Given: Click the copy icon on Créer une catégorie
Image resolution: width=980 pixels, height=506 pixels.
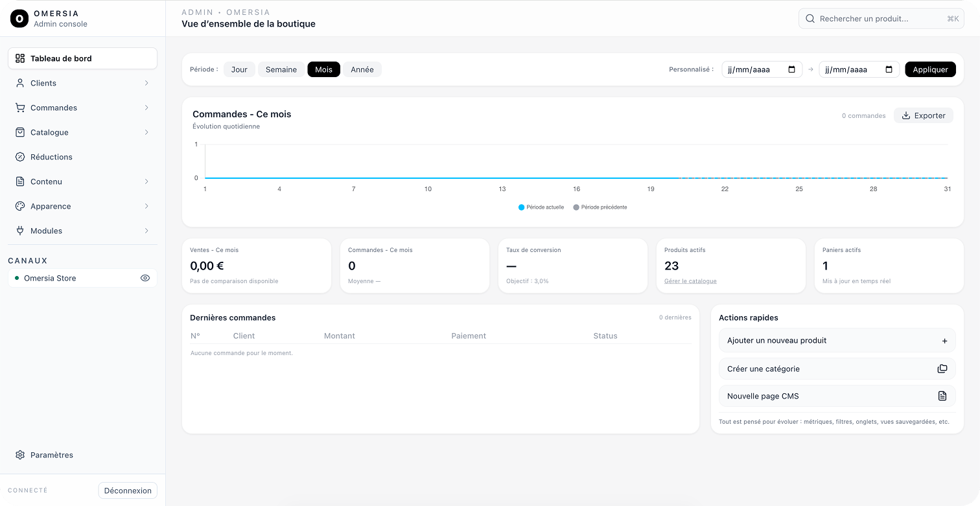Looking at the screenshot, I should tap(942, 369).
